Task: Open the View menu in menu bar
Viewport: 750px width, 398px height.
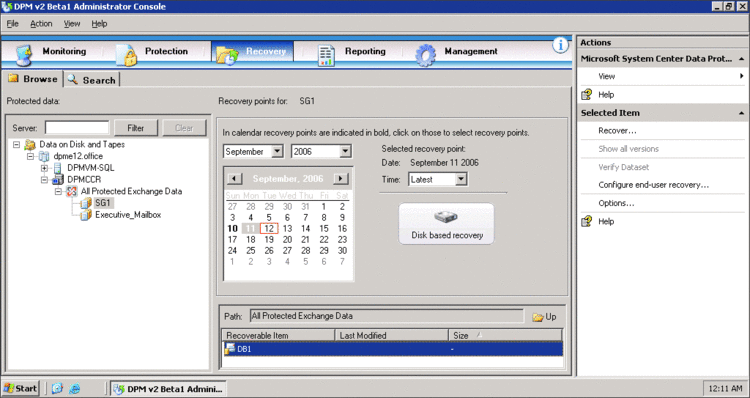Action: 72,23
